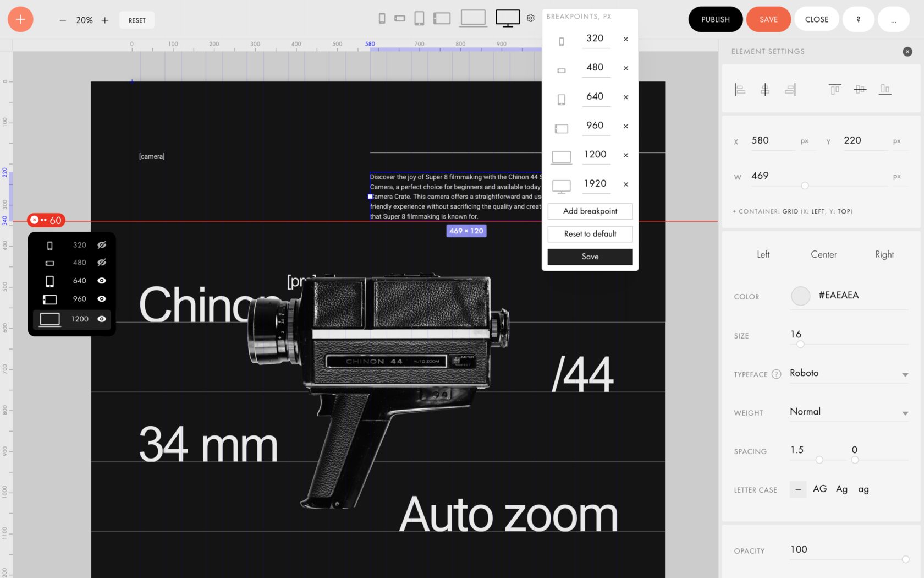Select Left text alignment tab
This screenshot has height=578, width=924.
[763, 254]
